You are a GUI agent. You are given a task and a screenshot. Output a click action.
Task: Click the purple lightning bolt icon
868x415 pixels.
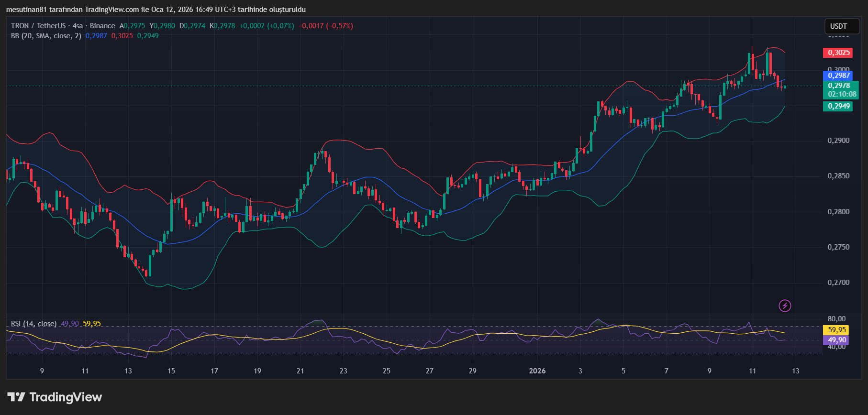[x=785, y=306]
